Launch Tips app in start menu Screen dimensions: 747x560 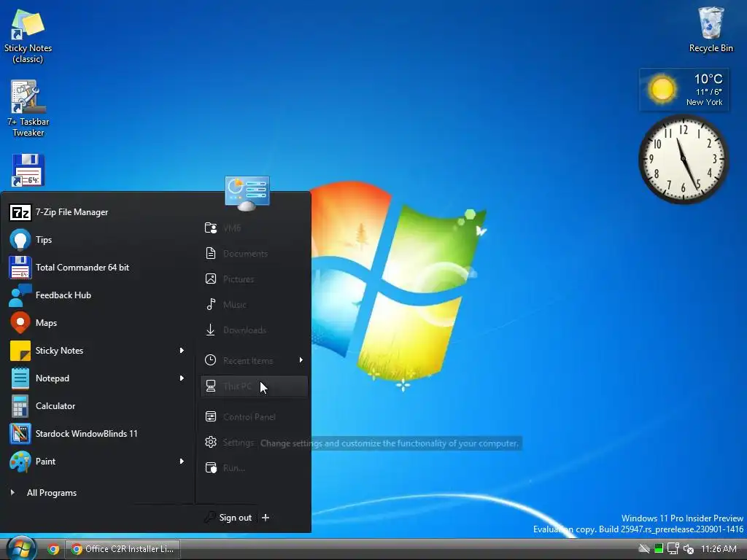98,240
